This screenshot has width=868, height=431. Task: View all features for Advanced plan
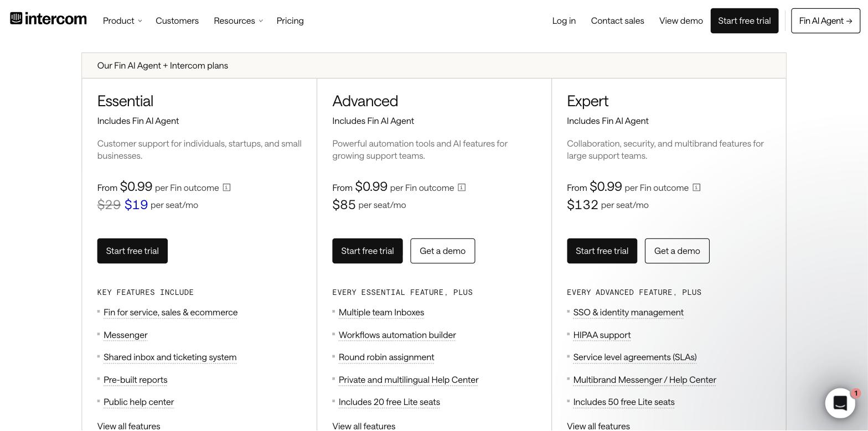click(x=364, y=426)
